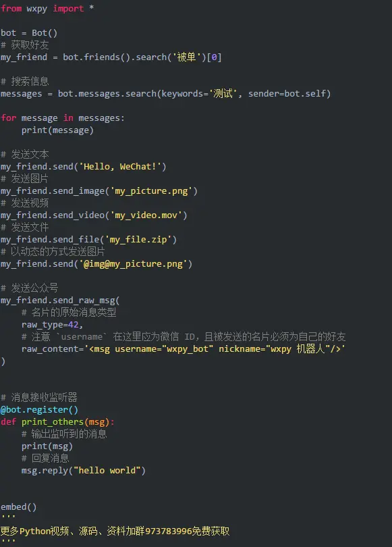The height and width of the screenshot is (547, 392).
Task: Click the 'raw_type=42,' line
Action: point(52,325)
